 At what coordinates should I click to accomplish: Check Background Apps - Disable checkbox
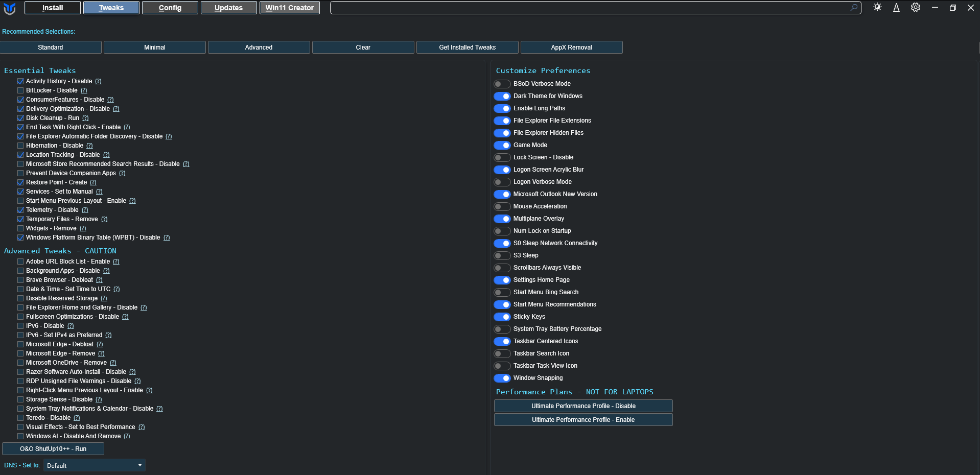[x=20, y=271]
